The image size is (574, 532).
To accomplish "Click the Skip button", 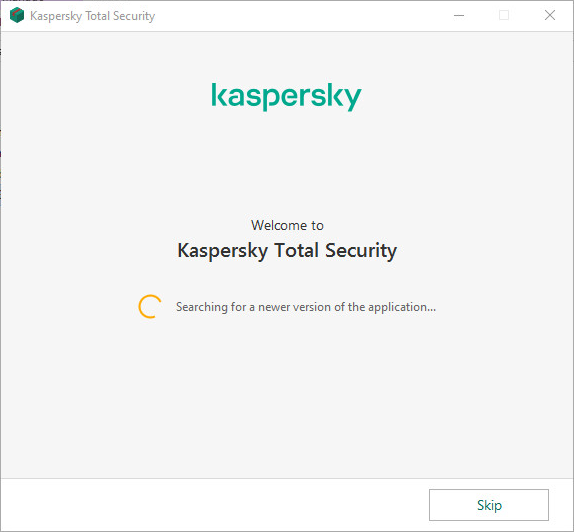I will click(x=489, y=505).
